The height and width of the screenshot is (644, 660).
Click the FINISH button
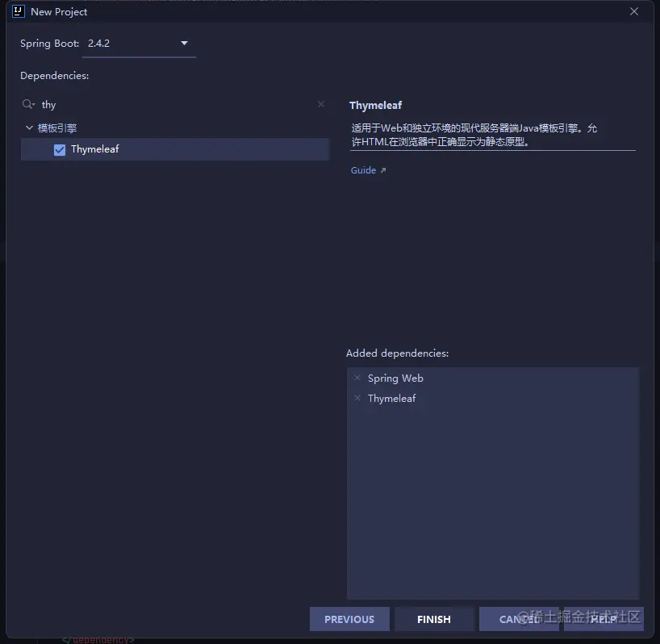pos(434,619)
